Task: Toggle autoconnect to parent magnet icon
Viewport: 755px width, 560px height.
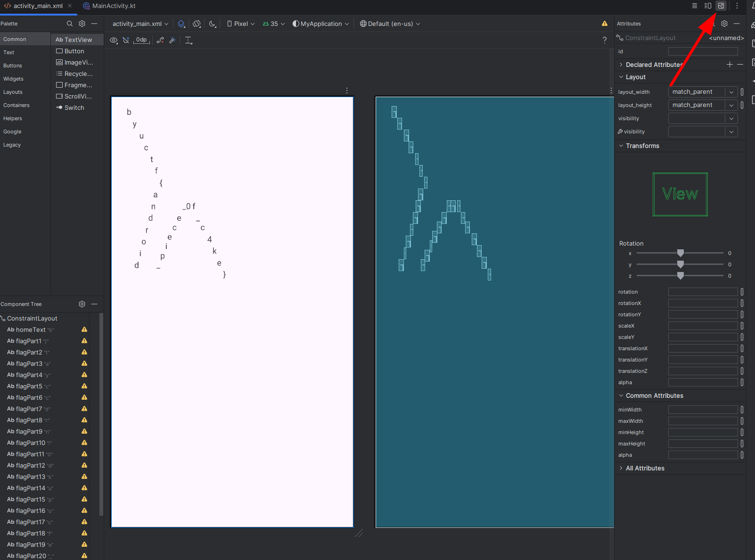Action: click(126, 40)
